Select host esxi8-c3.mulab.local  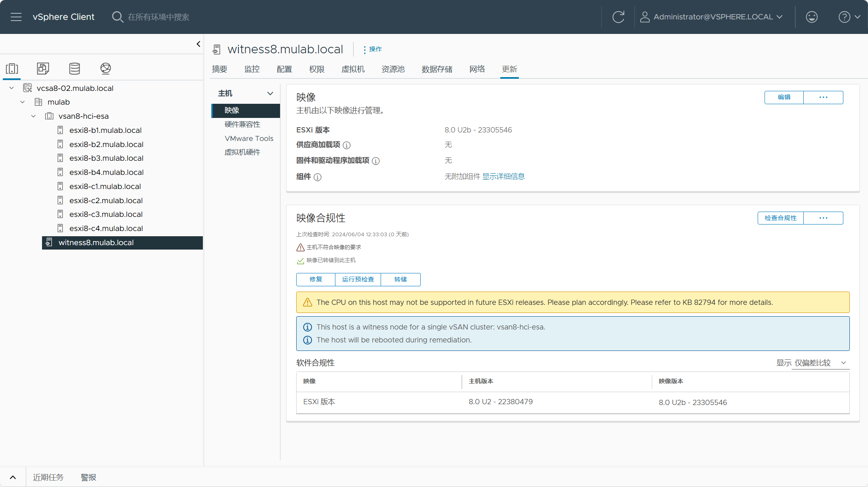coord(106,214)
